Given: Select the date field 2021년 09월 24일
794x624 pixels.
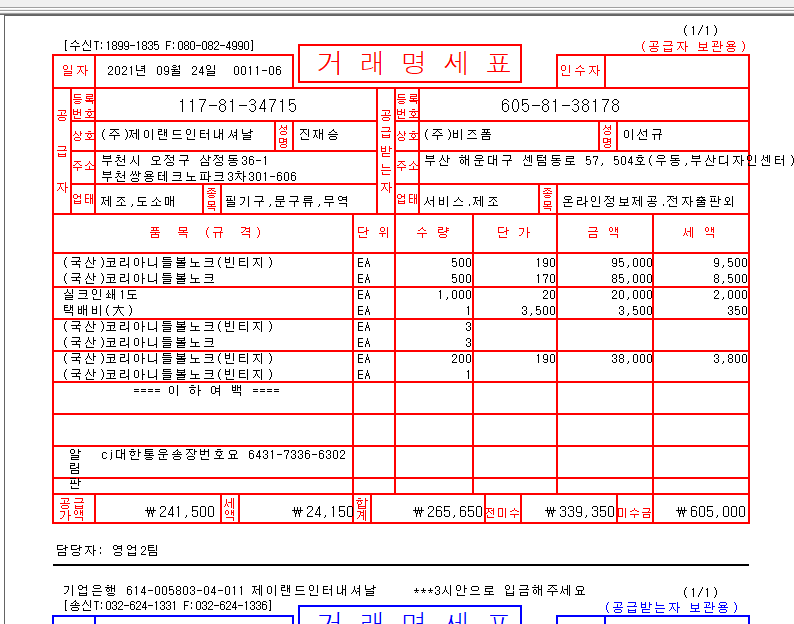Looking at the screenshot, I should 161,71.
